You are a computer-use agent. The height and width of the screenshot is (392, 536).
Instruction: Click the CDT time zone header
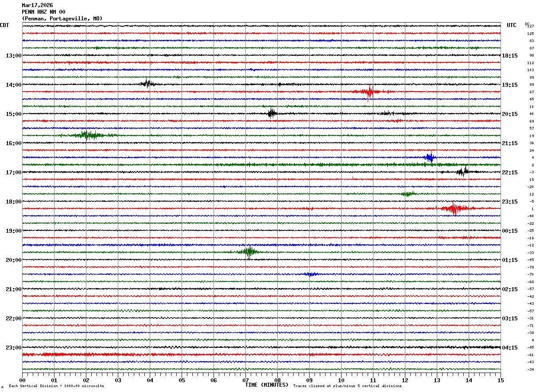pos(4,25)
